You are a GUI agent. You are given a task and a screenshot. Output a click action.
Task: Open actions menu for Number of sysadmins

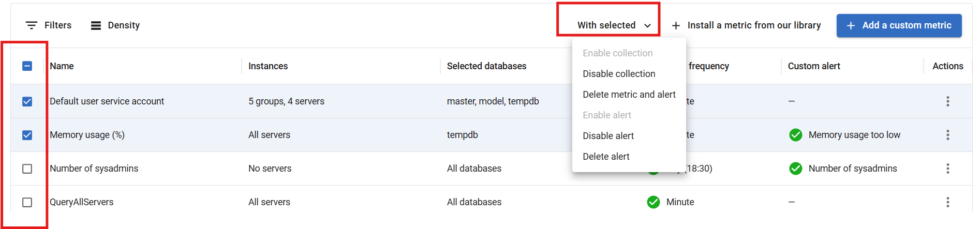coord(947,169)
